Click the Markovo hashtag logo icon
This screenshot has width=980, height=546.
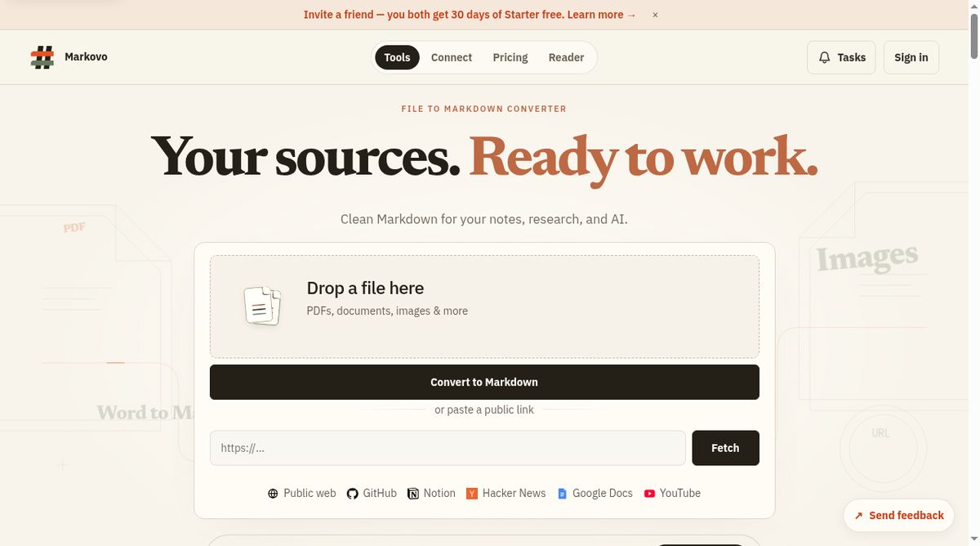(x=42, y=57)
